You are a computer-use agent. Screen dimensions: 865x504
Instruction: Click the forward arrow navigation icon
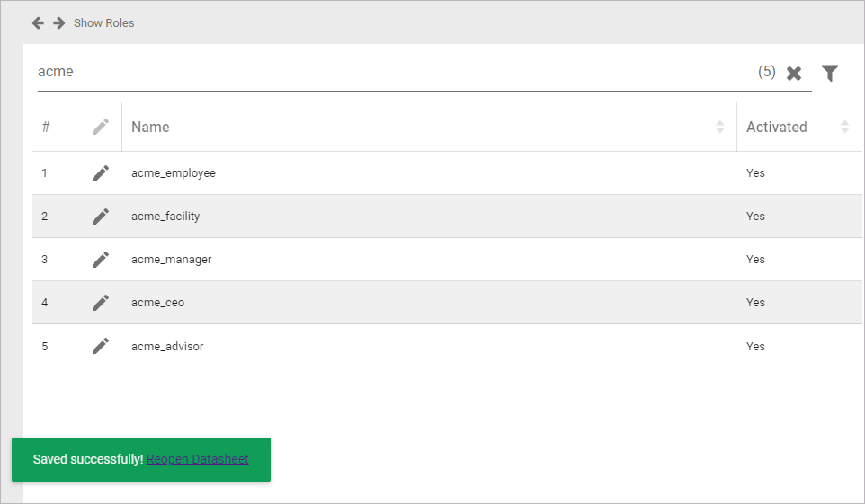tap(58, 22)
